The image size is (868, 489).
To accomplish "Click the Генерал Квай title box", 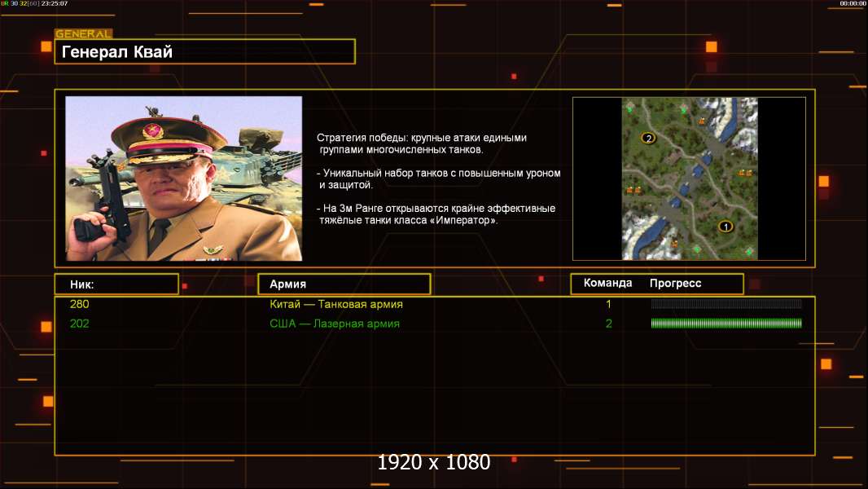I will coord(204,52).
